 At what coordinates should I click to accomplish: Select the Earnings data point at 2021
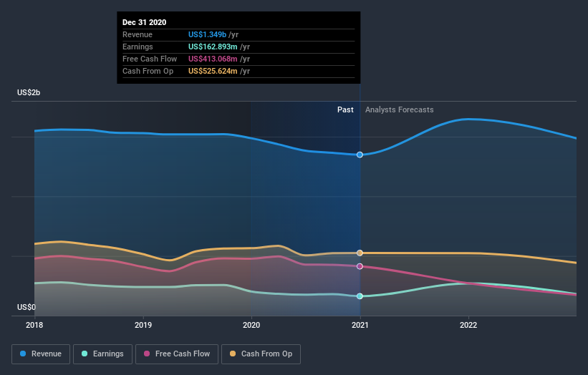click(360, 296)
